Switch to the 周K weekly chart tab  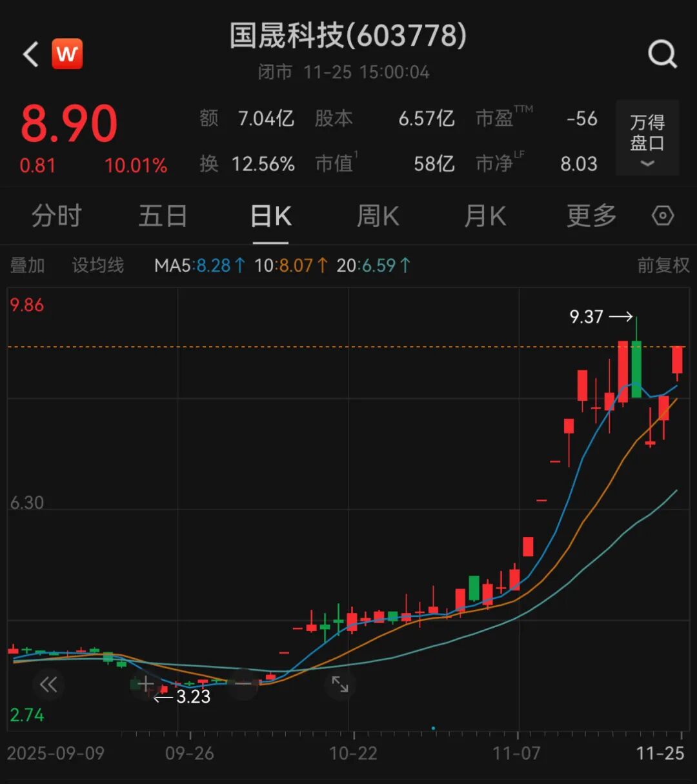378,216
